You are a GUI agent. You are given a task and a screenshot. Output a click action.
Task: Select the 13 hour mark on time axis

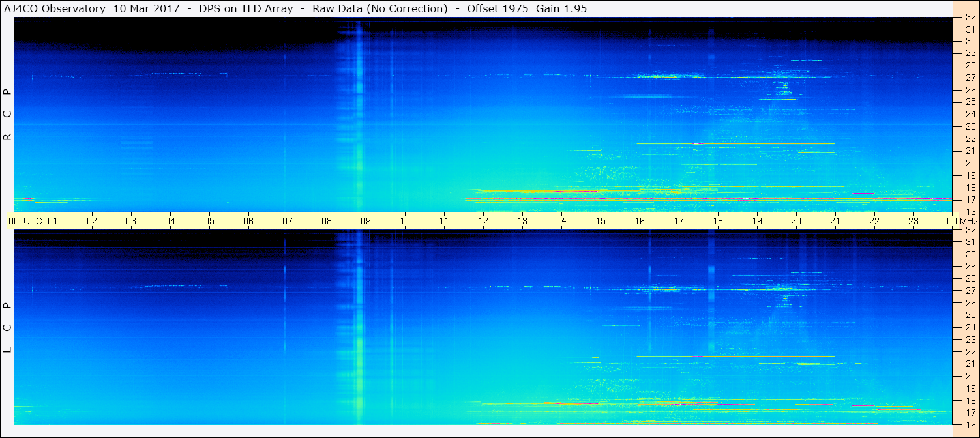[522, 221]
